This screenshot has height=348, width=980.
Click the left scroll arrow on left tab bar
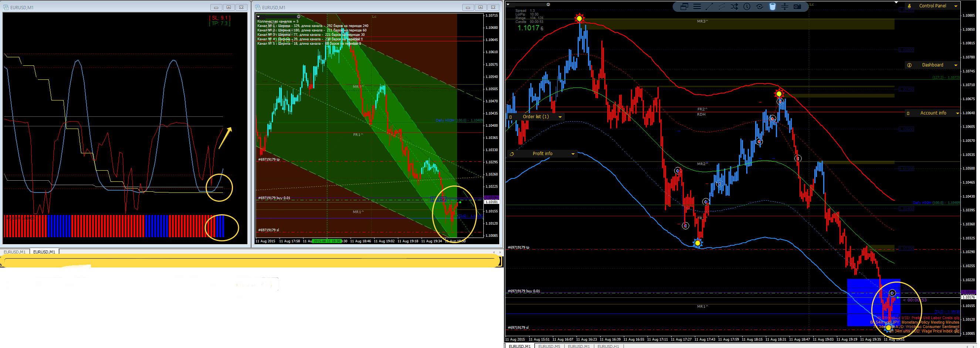pos(494,252)
